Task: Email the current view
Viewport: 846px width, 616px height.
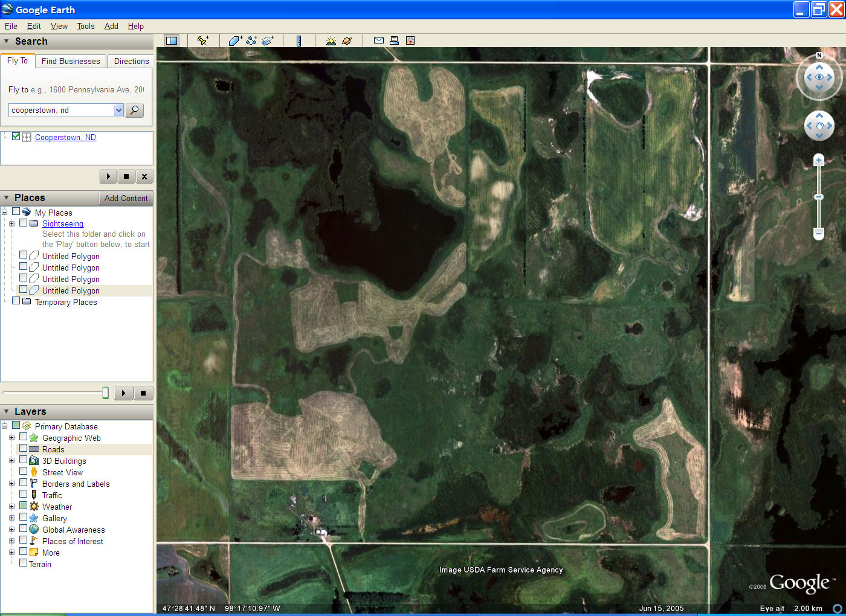Action: [379, 40]
